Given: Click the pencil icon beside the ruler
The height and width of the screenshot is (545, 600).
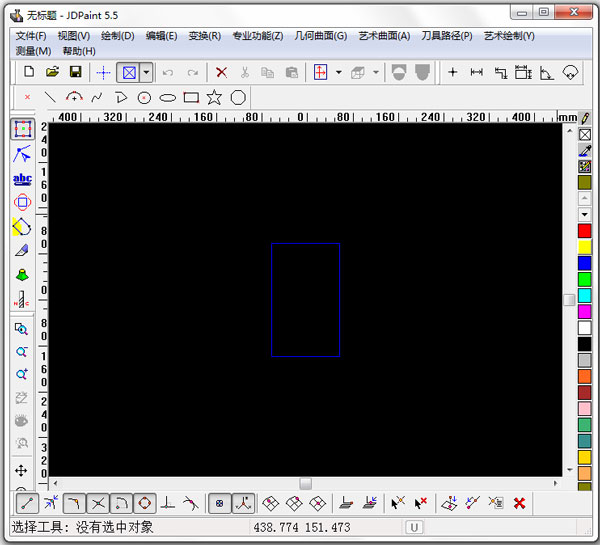Looking at the screenshot, I should coord(585,118).
